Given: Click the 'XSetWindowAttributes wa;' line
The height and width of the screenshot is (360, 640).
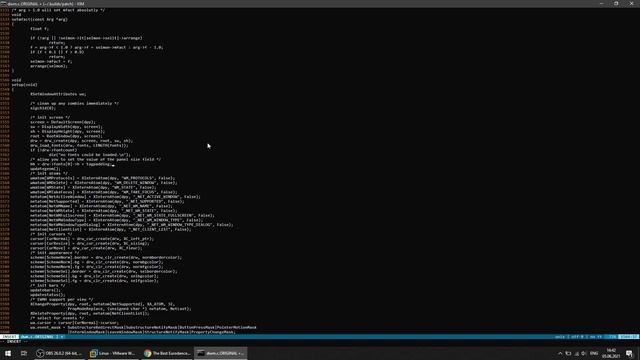Looking at the screenshot, I should point(58,94).
